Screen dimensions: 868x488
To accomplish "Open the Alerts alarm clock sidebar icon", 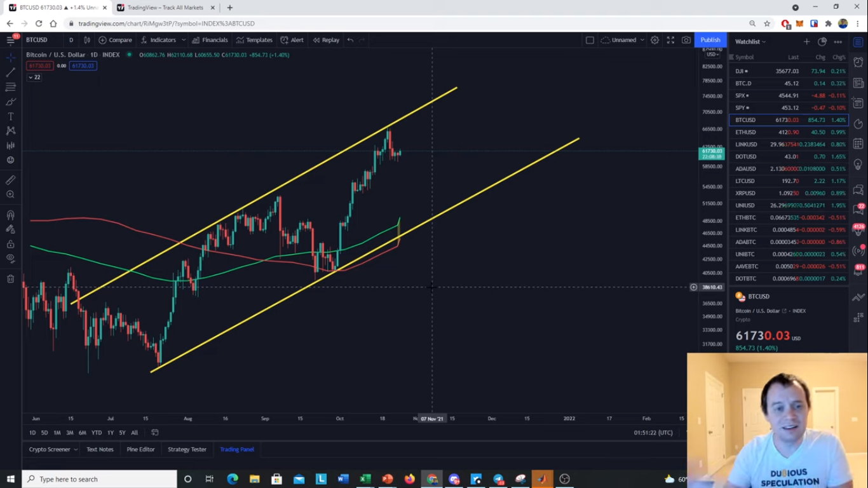I will 858,63.
